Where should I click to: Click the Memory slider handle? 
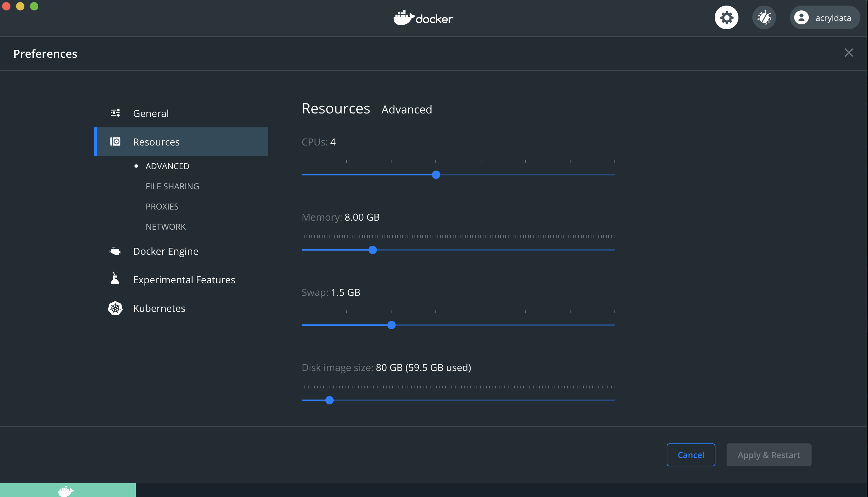click(x=373, y=250)
